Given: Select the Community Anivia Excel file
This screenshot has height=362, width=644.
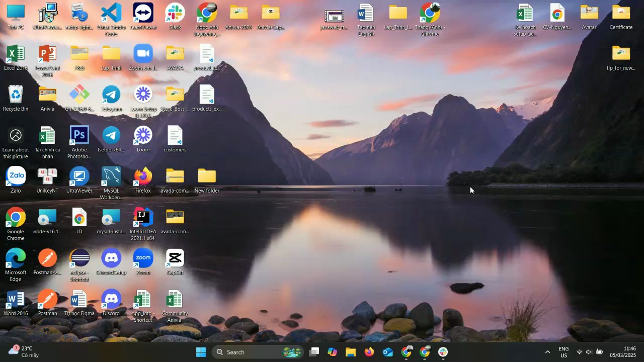Looking at the screenshot, I should 175,306.
